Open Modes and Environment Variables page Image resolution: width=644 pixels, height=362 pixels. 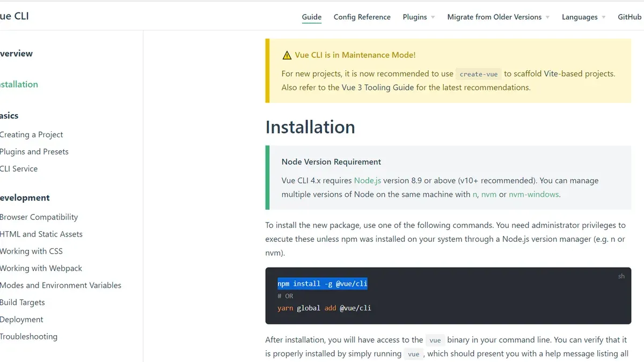pyautogui.click(x=60, y=285)
